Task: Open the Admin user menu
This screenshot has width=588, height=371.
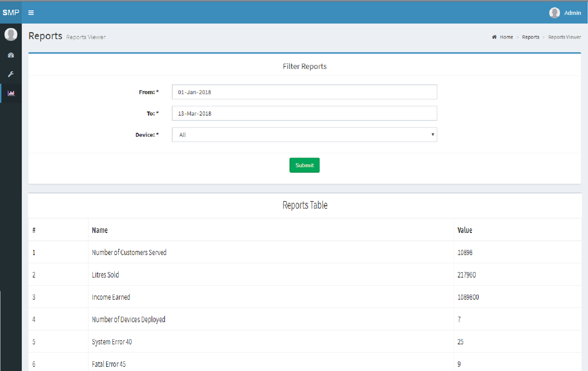Action: click(x=572, y=13)
